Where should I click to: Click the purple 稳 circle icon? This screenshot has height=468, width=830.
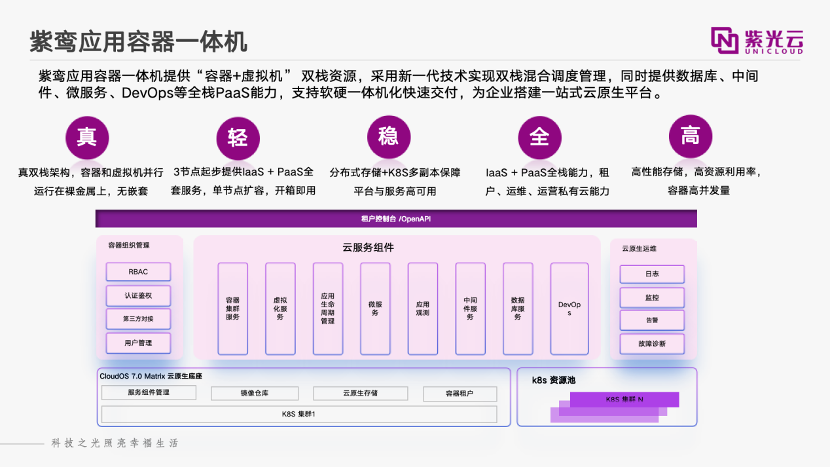tap(388, 137)
